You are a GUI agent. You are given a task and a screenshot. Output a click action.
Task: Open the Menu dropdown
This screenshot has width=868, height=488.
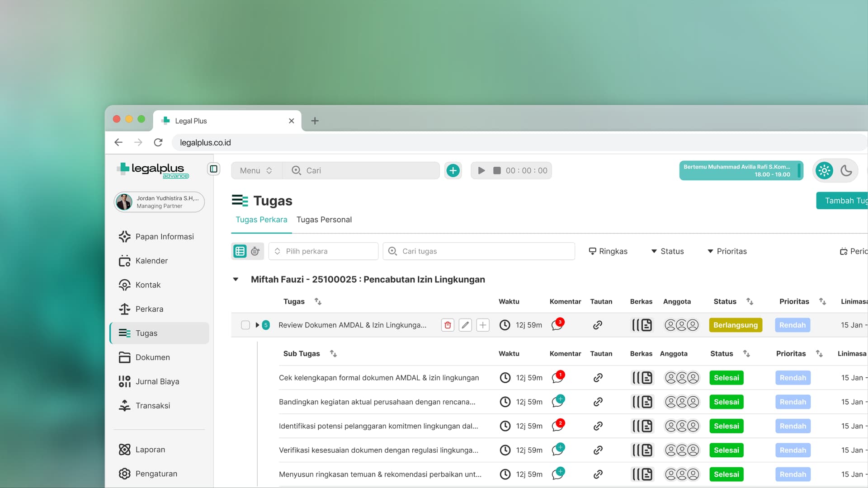[x=256, y=170]
